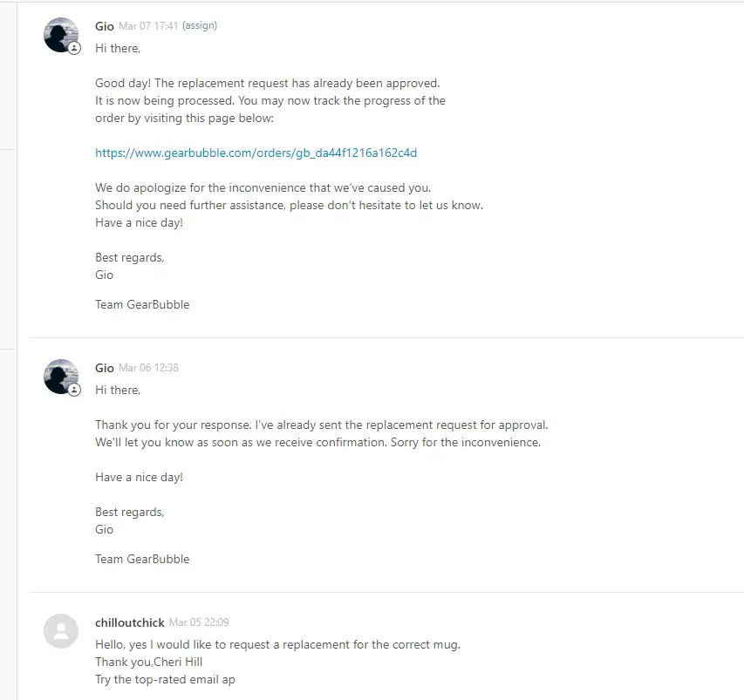Open chilloutchick's default profile avatar

coord(60,630)
